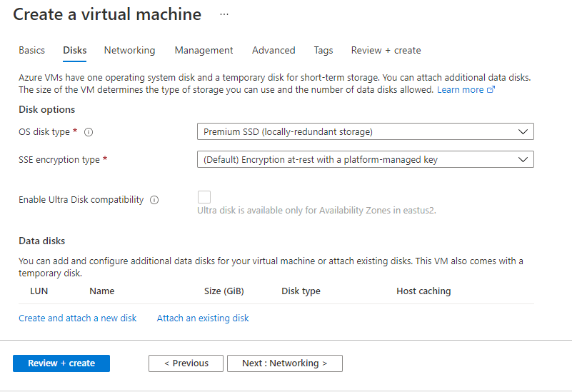The width and height of the screenshot is (572, 392).
Task: Click the blue Review + create button
Action: click(x=61, y=363)
